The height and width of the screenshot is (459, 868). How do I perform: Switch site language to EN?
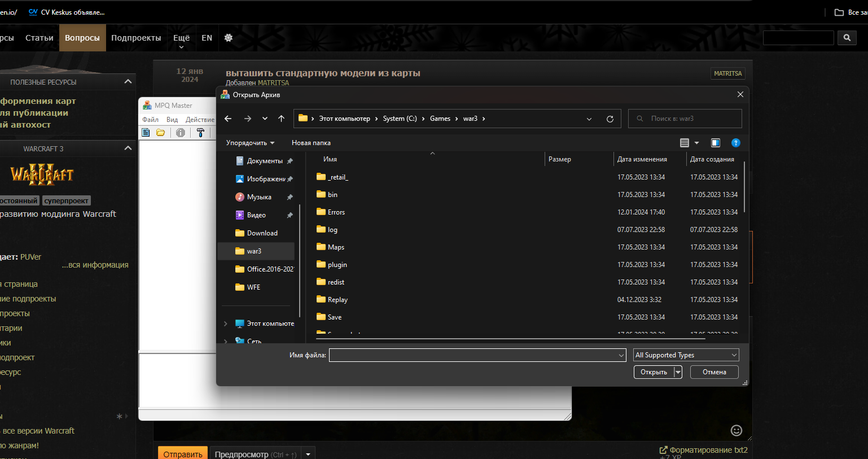(x=207, y=38)
